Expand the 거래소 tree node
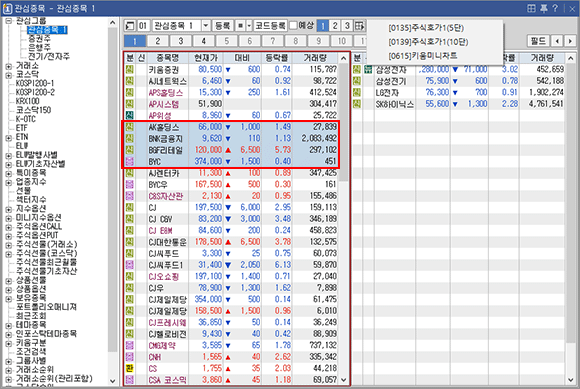Viewport: 580px width, 389px height. 9,66
